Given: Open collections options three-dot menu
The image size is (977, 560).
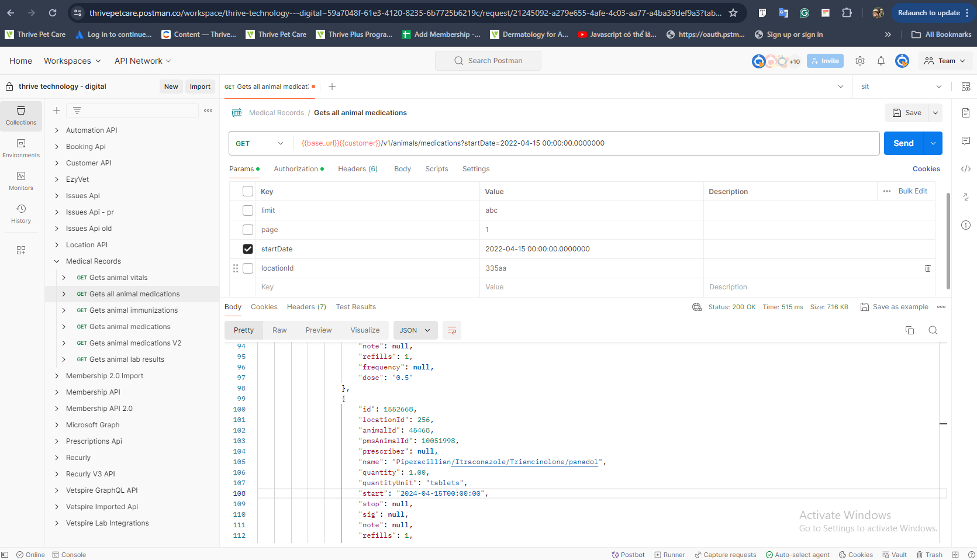Looking at the screenshot, I should point(208,110).
